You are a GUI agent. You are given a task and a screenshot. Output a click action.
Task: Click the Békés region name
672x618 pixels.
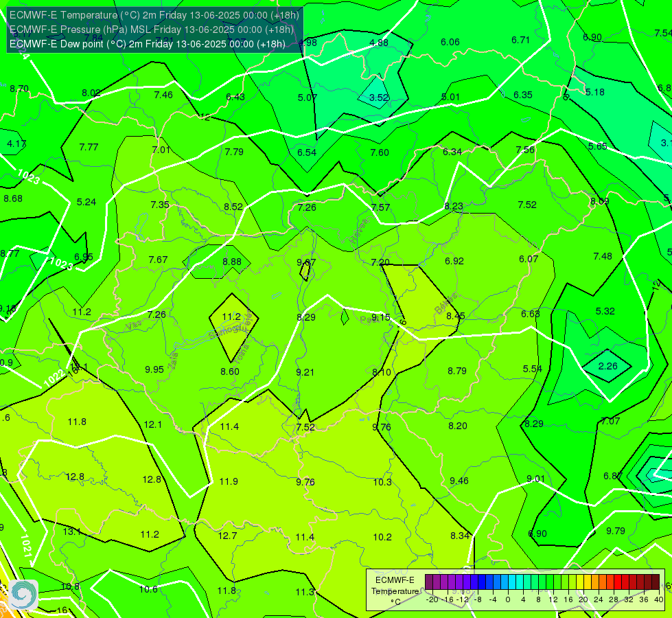[445, 304]
